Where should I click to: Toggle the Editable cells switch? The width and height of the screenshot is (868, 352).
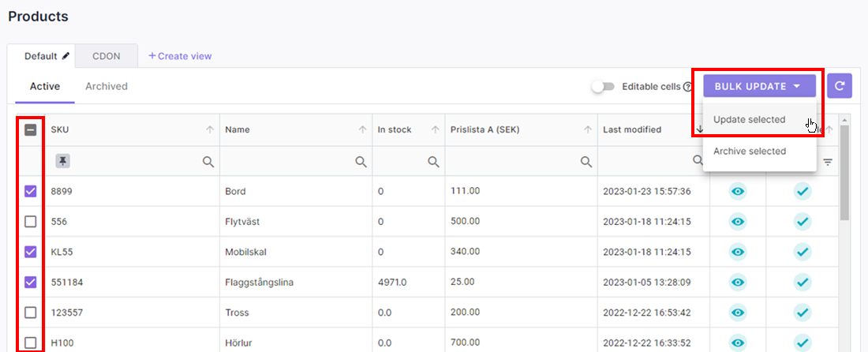pos(604,87)
